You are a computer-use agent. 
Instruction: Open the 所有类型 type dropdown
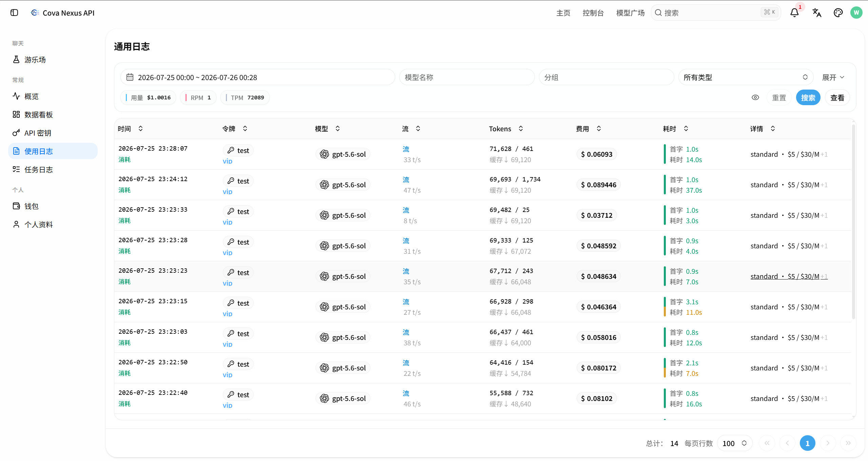point(746,77)
